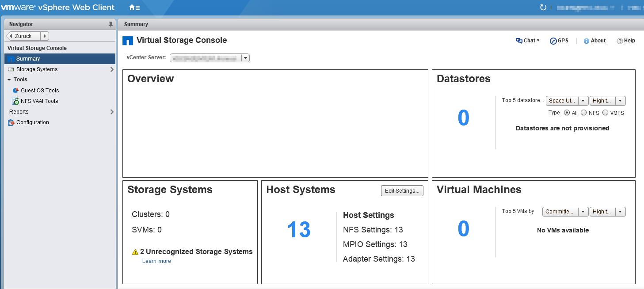Viewport: 644px width, 289px height.
Task: Select the All datastore type radio
Action: click(x=567, y=113)
